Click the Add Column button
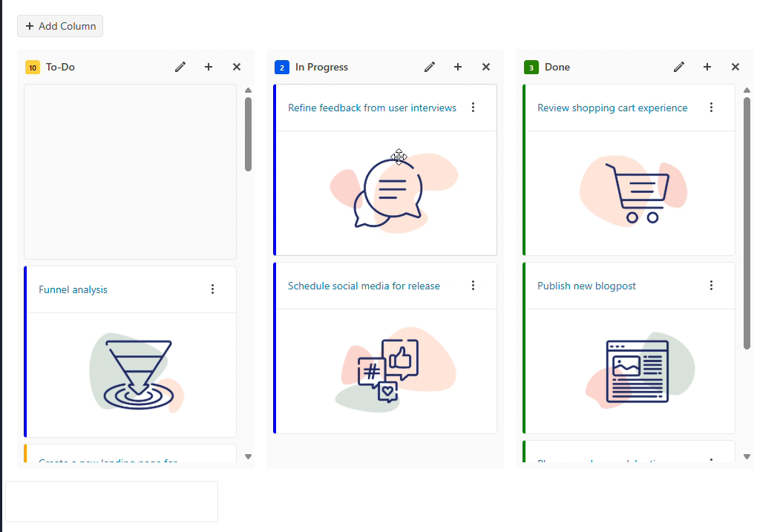 [60, 26]
